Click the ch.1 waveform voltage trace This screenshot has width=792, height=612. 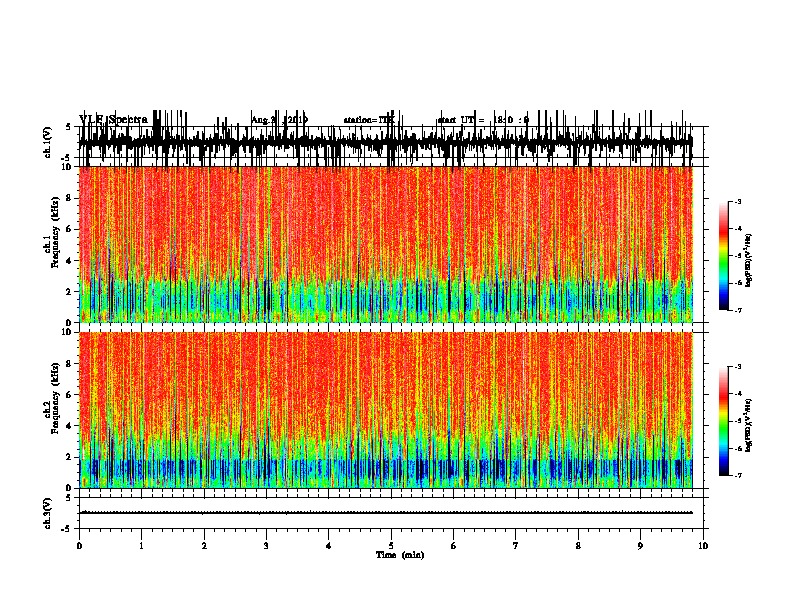(386, 141)
